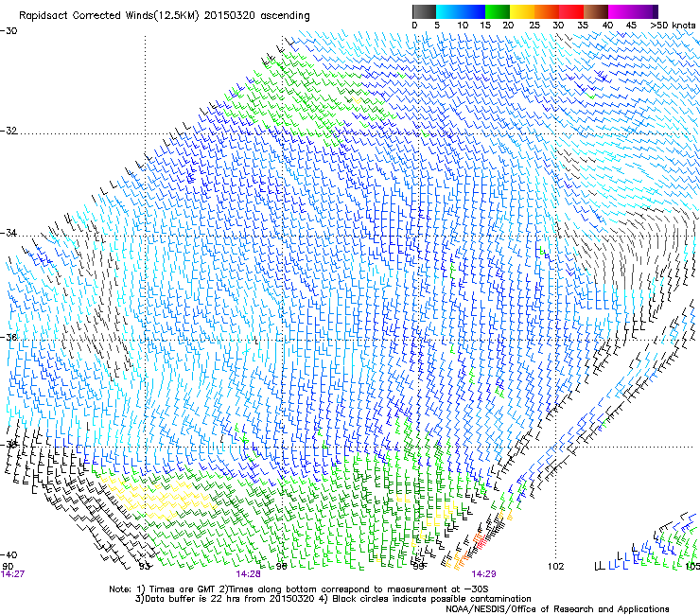The width and height of the screenshot is (700, 615).
Task: Click the legend label '10'
Action: coord(463,26)
